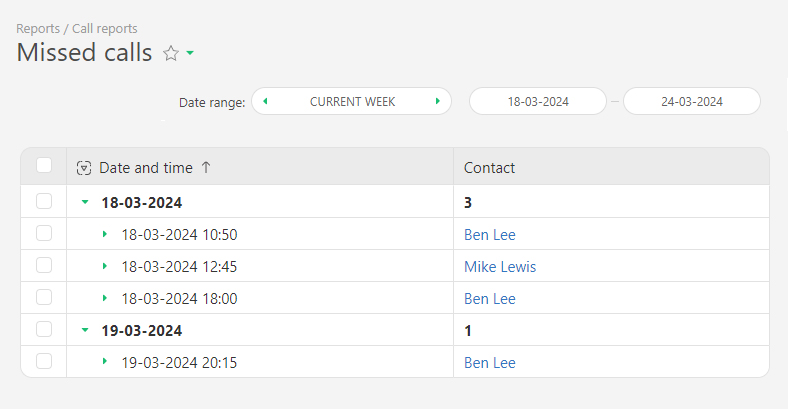Mark Missed calls report as favorite star
The image size is (788, 409).
pyautogui.click(x=170, y=54)
